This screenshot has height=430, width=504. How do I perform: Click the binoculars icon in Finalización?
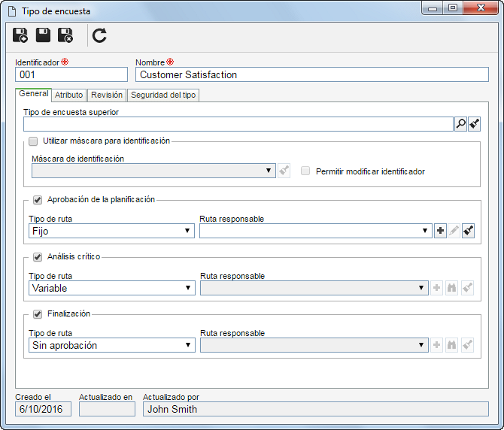tap(451, 345)
